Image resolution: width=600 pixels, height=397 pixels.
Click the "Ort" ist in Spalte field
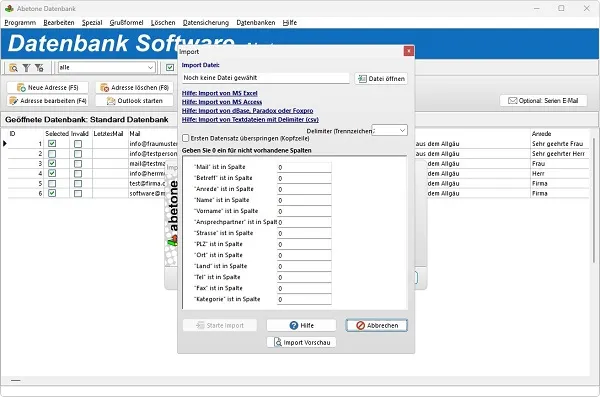coord(304,255)
